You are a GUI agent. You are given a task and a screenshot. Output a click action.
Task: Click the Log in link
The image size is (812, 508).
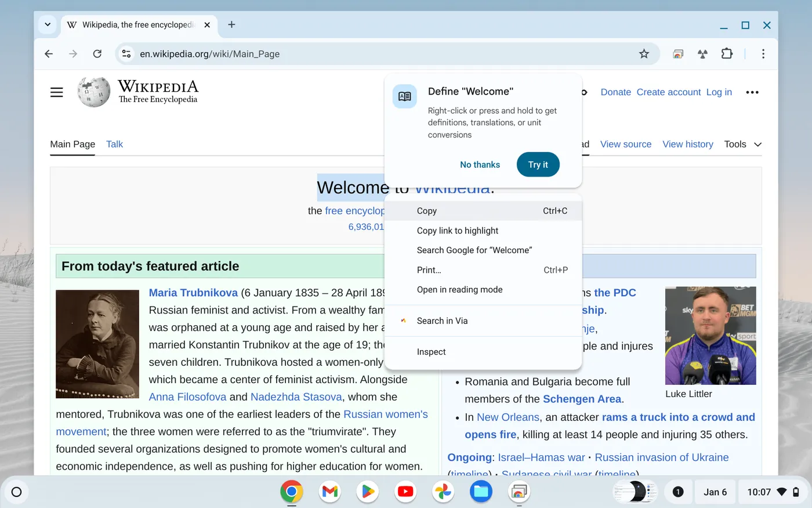point(719,92)
